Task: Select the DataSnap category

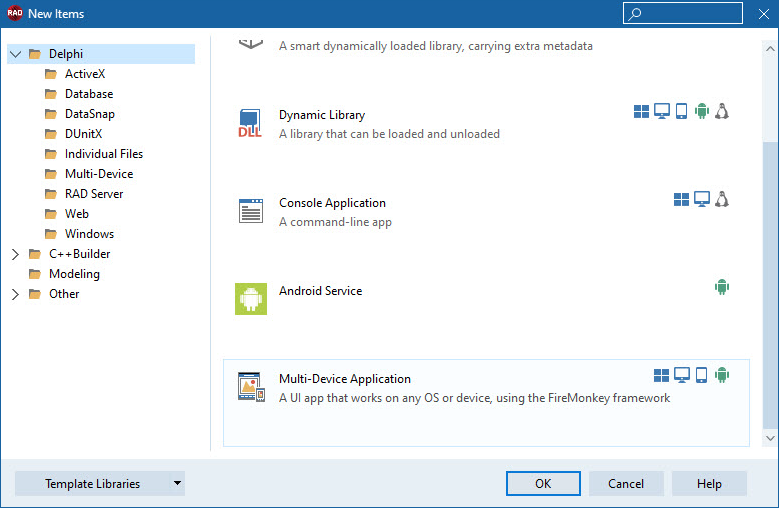Action: click(90, 114)
